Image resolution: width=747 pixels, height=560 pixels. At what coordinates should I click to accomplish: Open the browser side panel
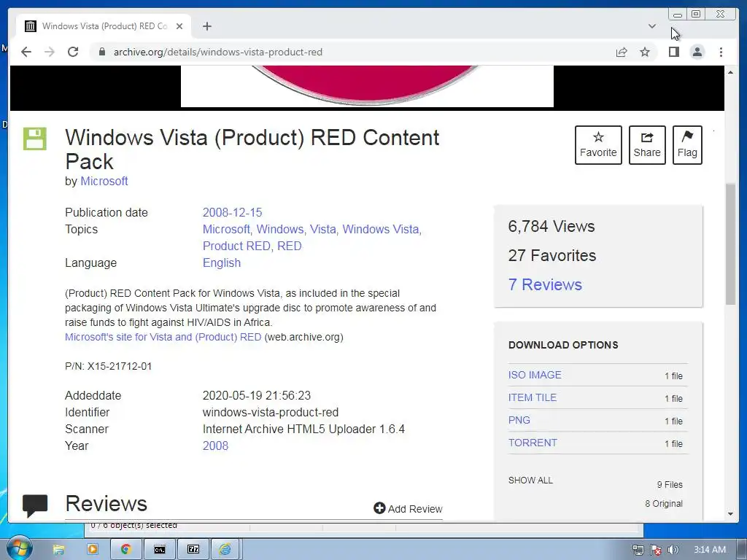[x=673, y=52]
